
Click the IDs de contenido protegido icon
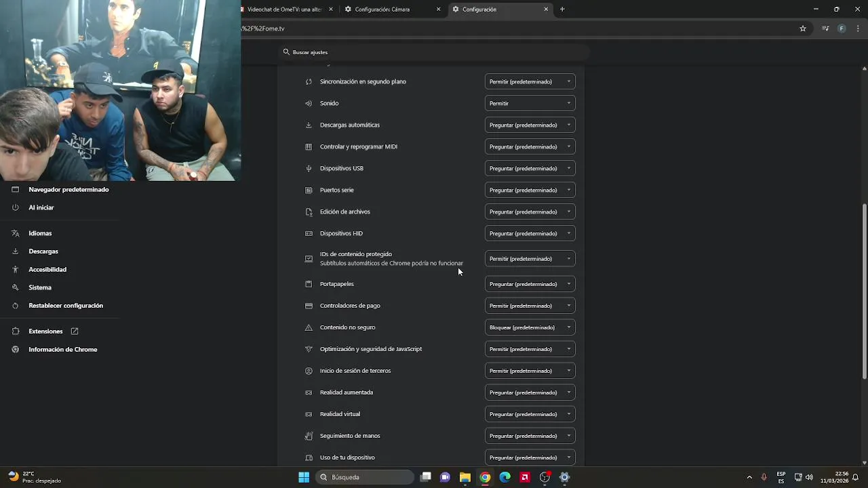click(x=309, y=258)
